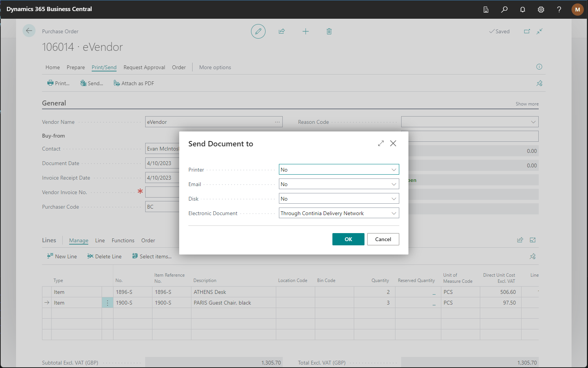
Task: Go back with the left arrow button
Action: point(29,31)
